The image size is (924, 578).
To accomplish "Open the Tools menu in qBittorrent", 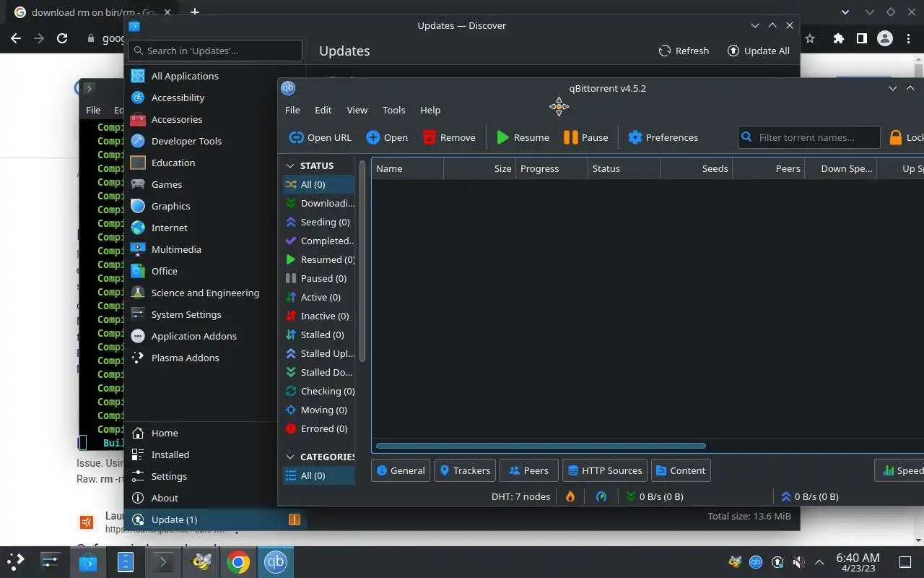I will (x=394, y=110).
